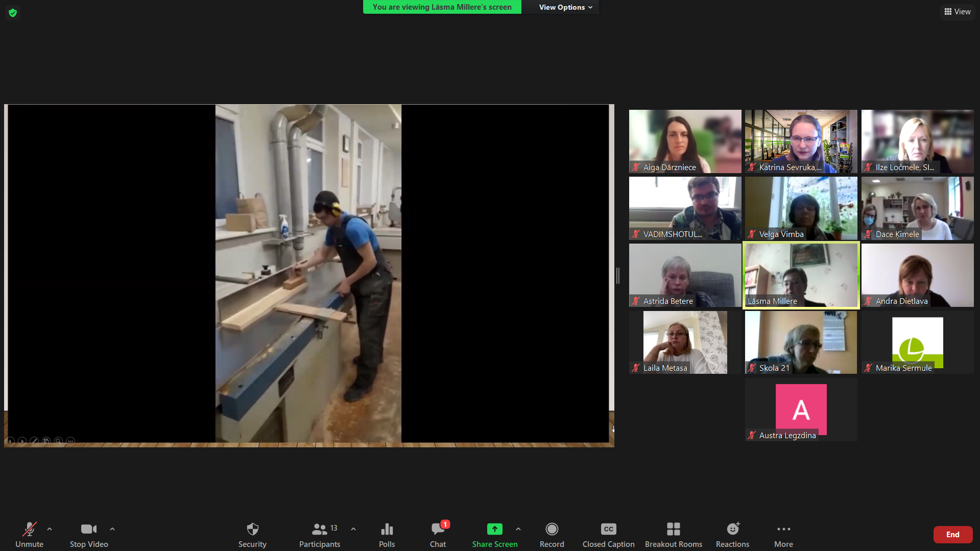Expand Share Screen options arrow

coord(518,529)
